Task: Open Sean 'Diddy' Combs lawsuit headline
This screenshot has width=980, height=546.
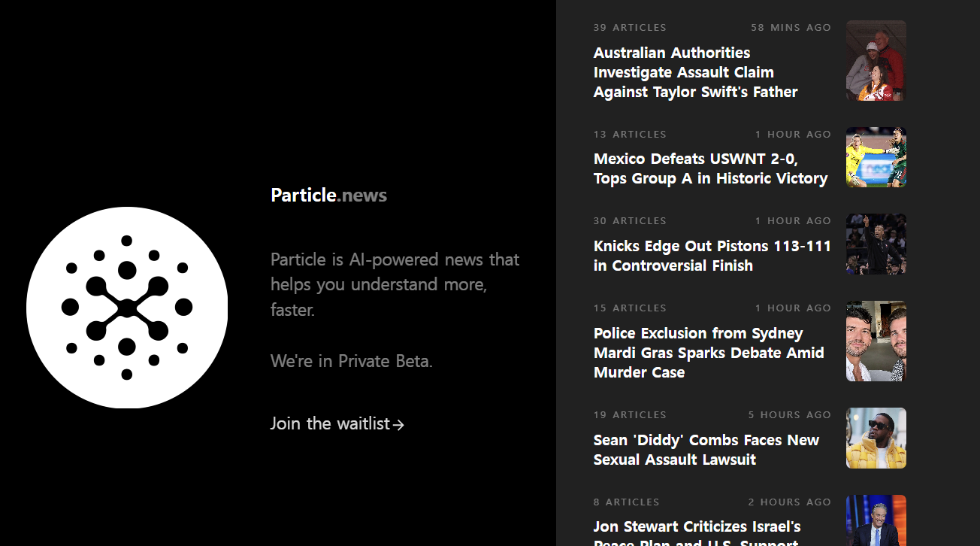Action: tap(706, 450)
